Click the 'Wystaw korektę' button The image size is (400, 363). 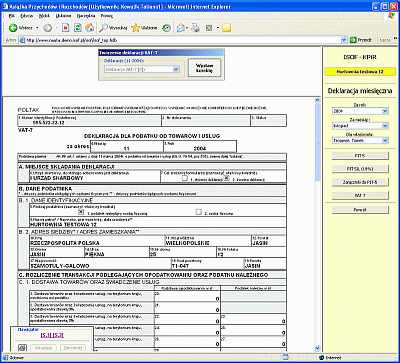coord(204,68)
